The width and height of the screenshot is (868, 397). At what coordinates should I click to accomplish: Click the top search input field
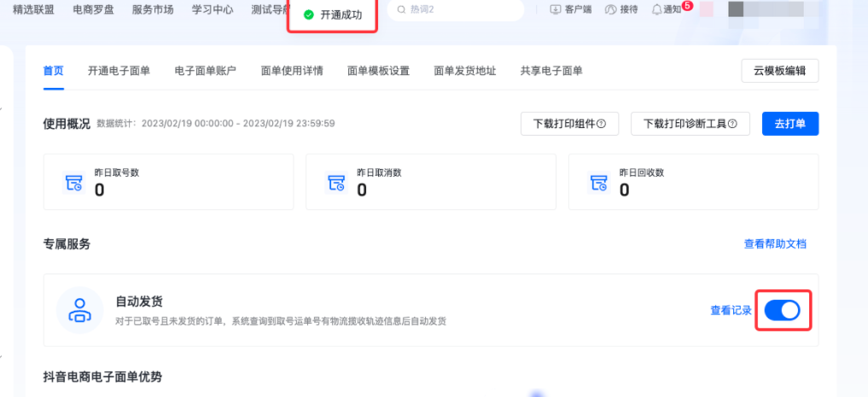[455, 10]
